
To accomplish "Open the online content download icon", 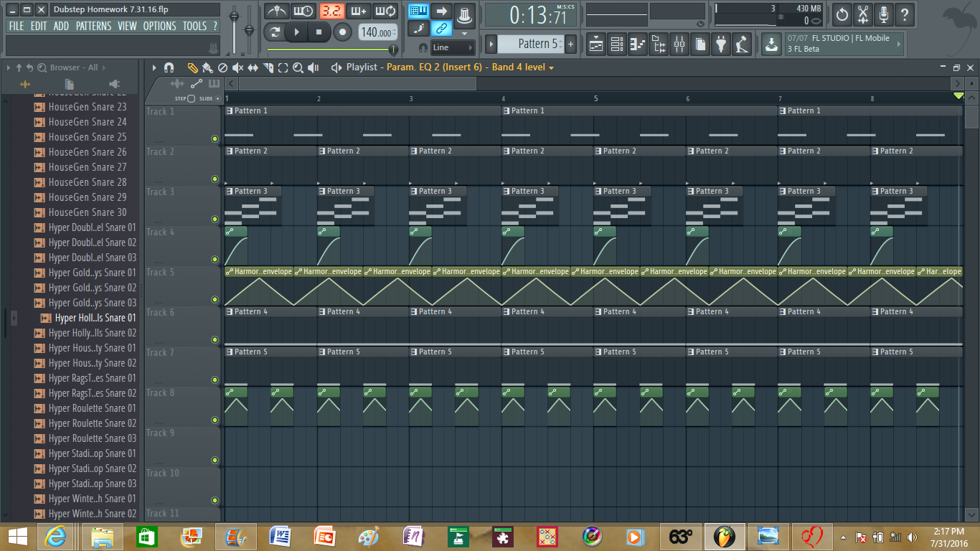I will coord(771,44).
